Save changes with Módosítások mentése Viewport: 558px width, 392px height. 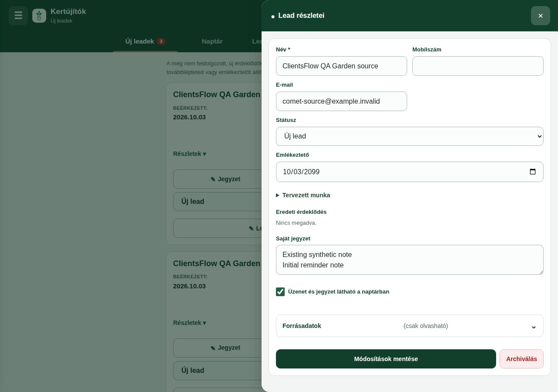pyautogui.click(x=386, y=359)
